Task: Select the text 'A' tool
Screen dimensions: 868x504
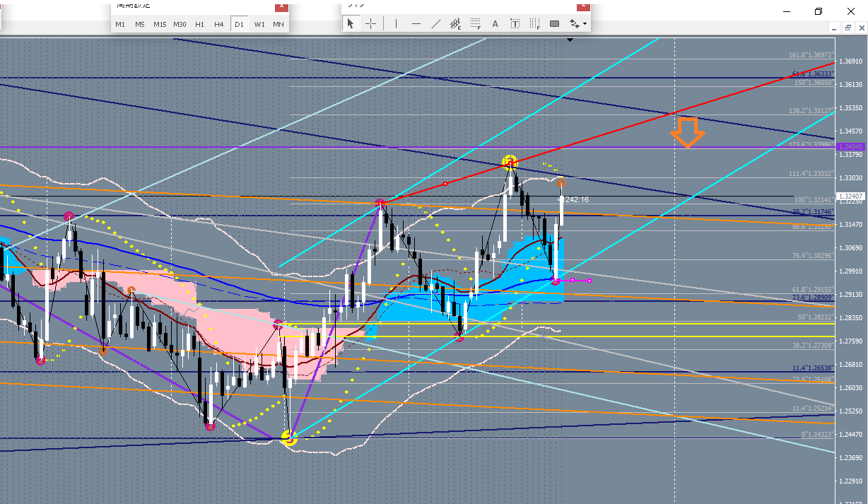Action: [495, 23]
